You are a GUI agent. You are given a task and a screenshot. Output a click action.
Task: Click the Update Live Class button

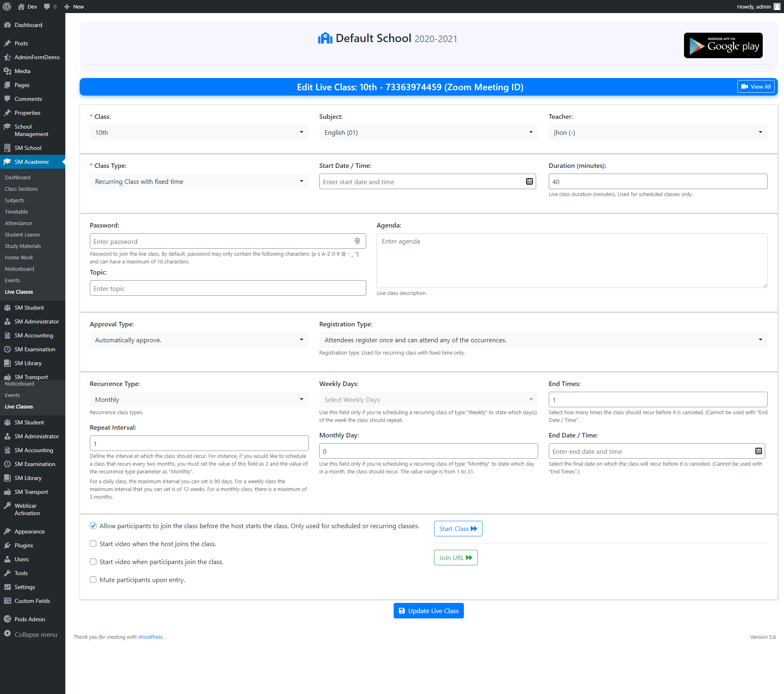pos(428,611)
